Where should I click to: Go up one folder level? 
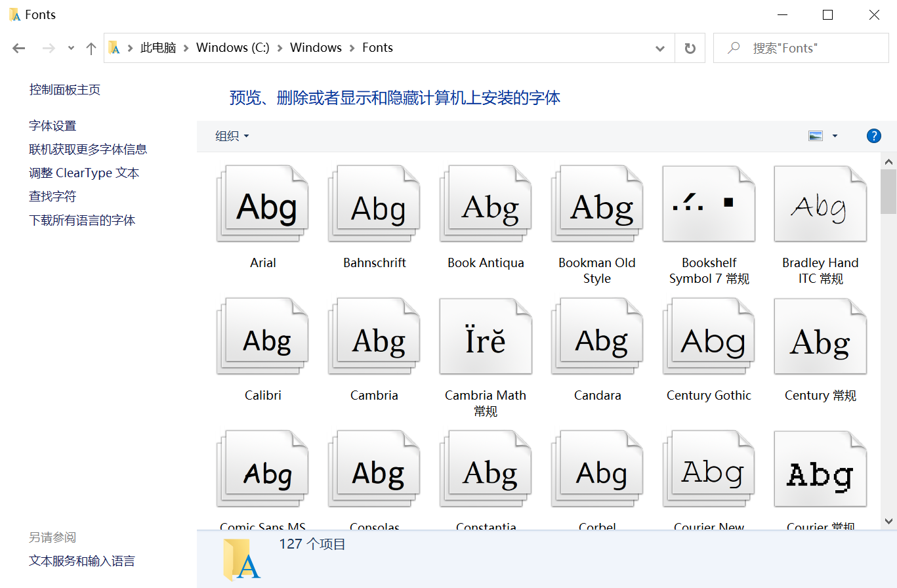tap(91, 48)
